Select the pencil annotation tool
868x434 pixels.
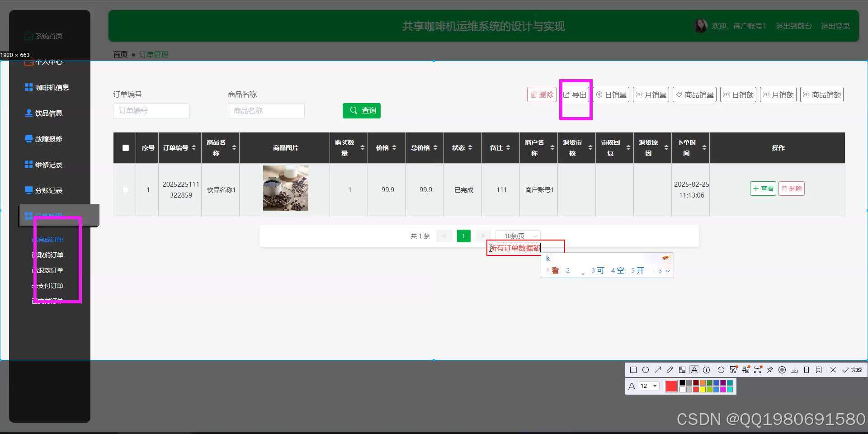pyautogui.click(x=670, y=370)
